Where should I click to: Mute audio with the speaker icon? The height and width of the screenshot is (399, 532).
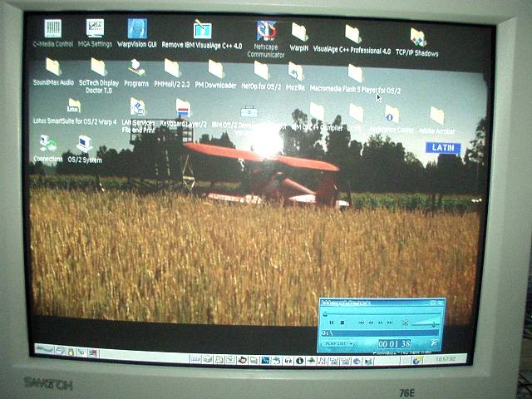tap(405, 323)
